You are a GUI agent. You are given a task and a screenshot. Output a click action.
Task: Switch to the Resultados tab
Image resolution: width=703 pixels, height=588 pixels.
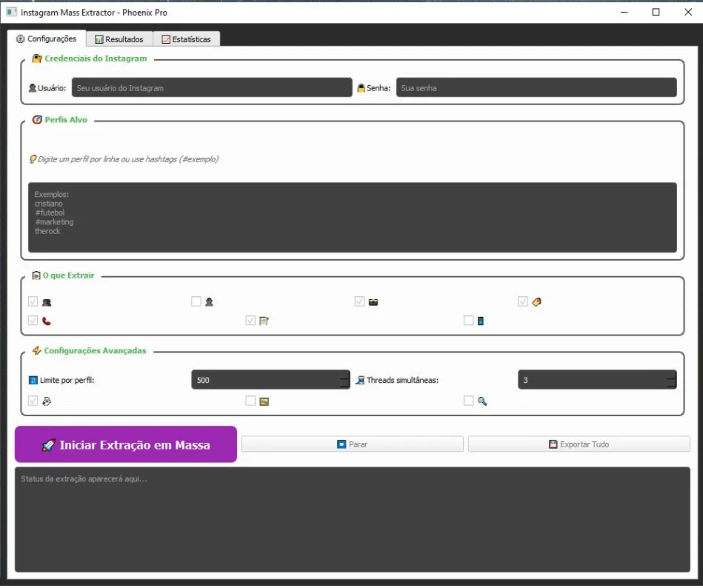point(119,39)
